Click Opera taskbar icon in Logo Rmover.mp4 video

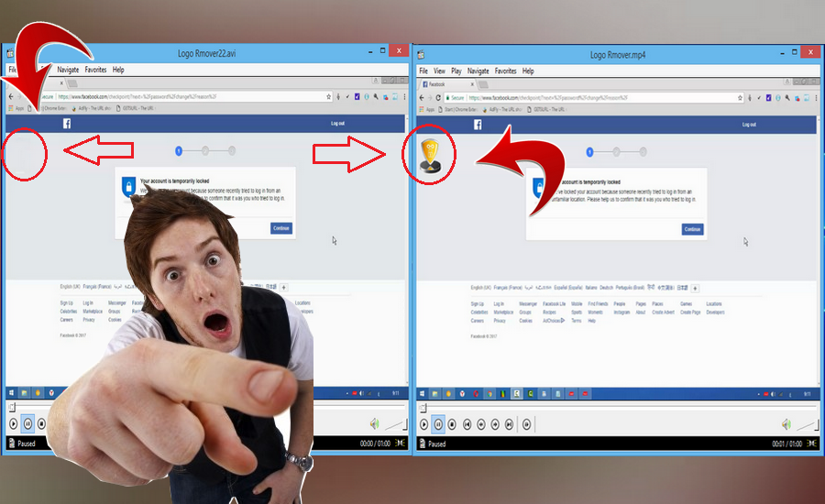point(476,393)
